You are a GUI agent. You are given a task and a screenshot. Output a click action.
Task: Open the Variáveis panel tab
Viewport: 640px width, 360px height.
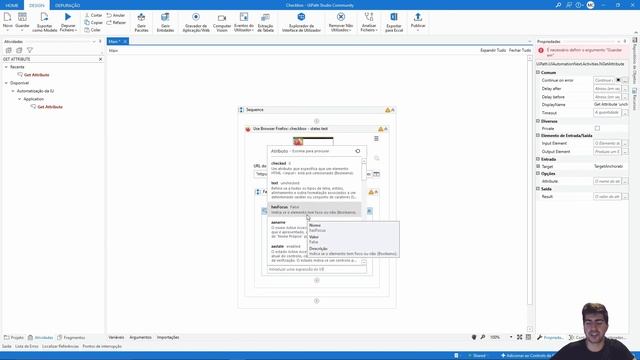click(116, 338)
